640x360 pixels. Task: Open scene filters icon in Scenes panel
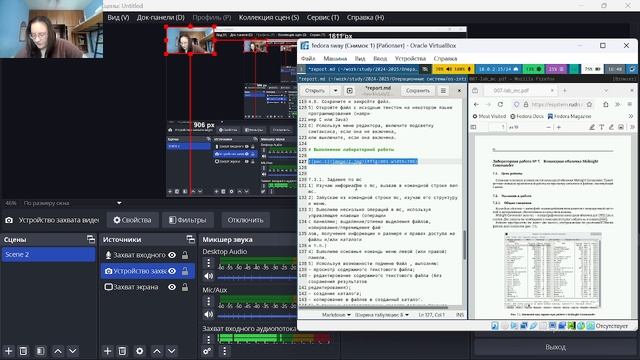click(x=40, y=351)
